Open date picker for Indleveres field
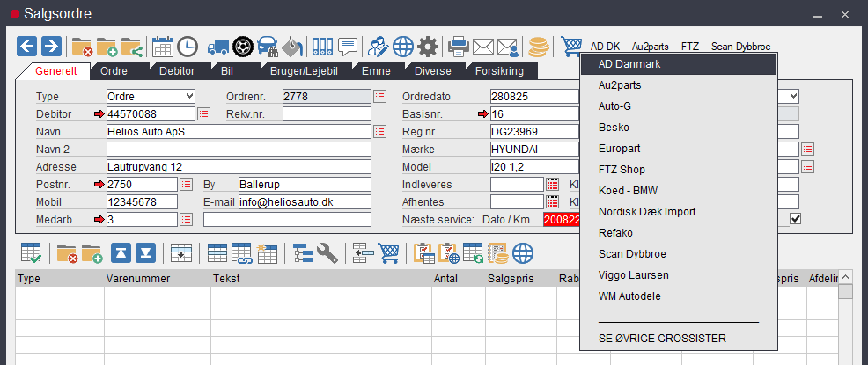Viewport: 868px width, 365px height. pos(553,184)
